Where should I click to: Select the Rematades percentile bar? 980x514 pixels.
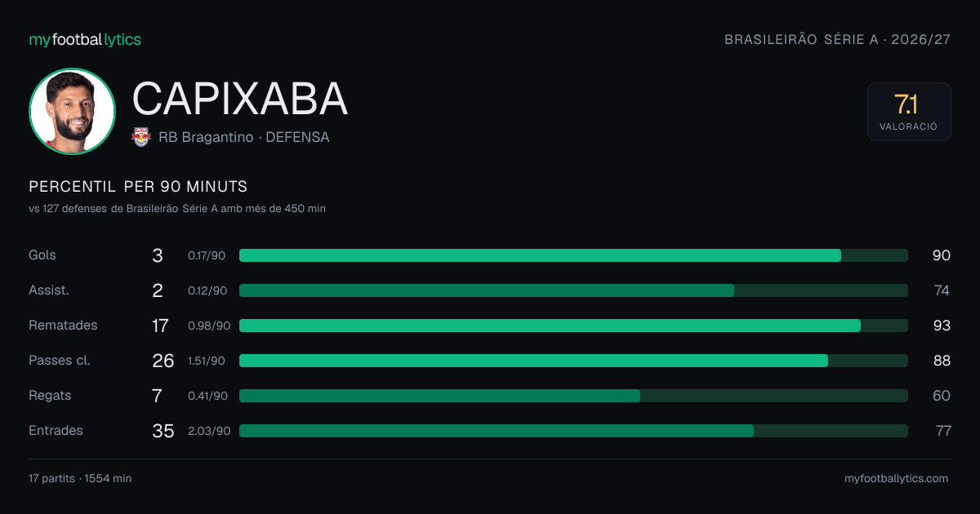pyautogui.click(x=573, y=326)
